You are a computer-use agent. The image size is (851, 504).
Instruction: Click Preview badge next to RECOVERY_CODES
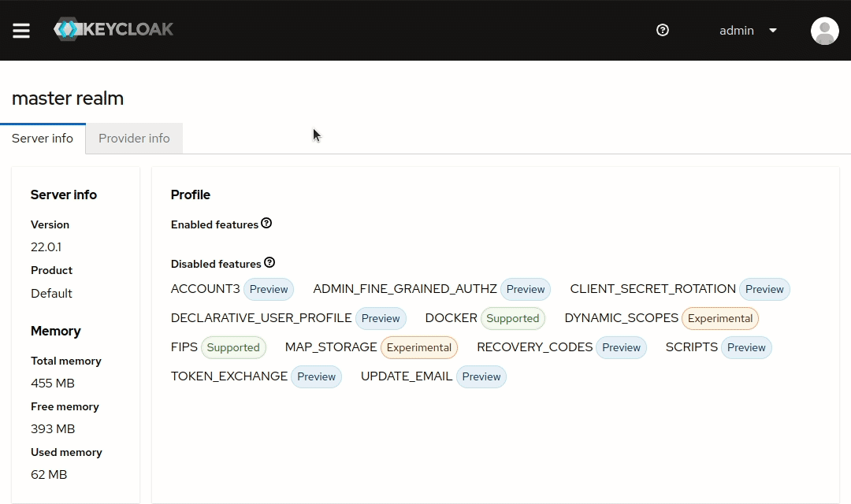[622, 348]
